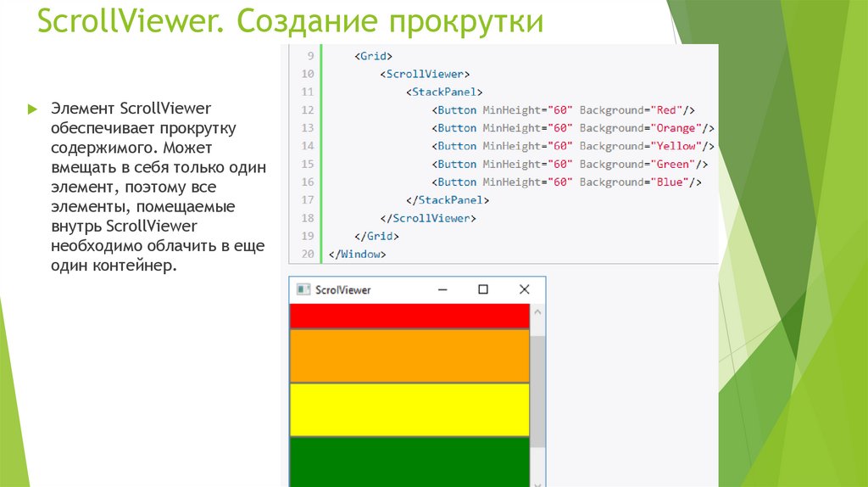This screenshot has height=487, width=868.
Task: Click the closing </Grid> tag
Action: (376, 236)
